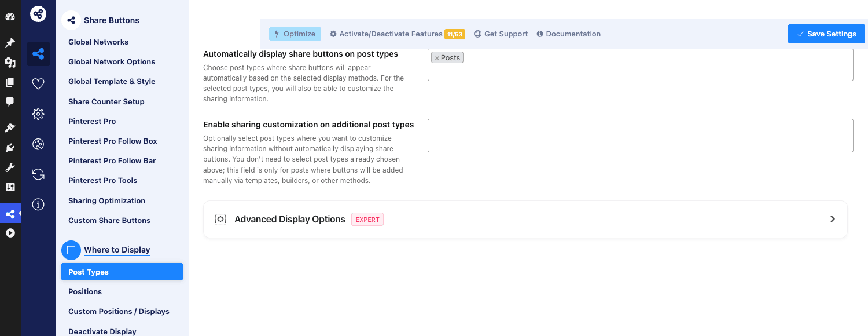This screenshot has height=336, width=868.
Task: Open Share Counter Setup
Action: pyautogui.click(x=106, y=101)
